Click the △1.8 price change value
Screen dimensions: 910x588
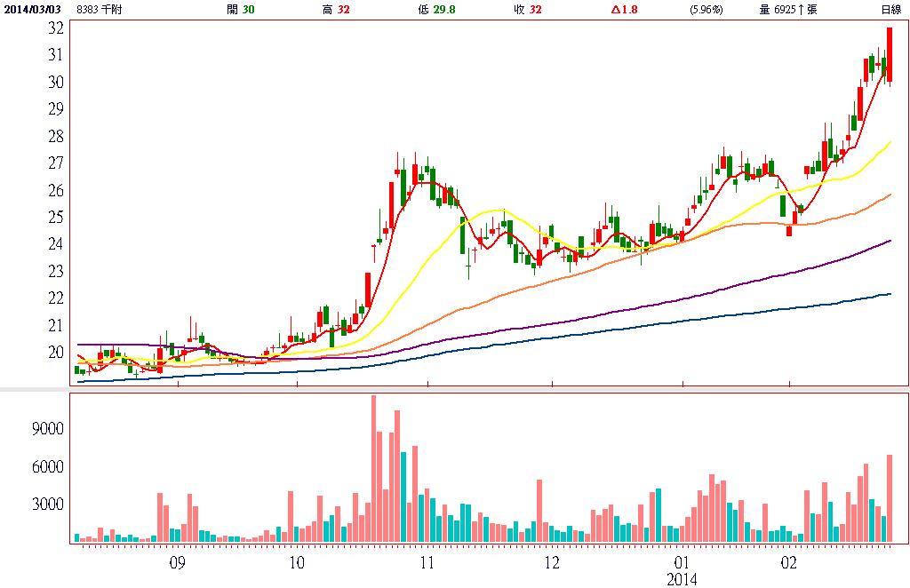[624, 10]
